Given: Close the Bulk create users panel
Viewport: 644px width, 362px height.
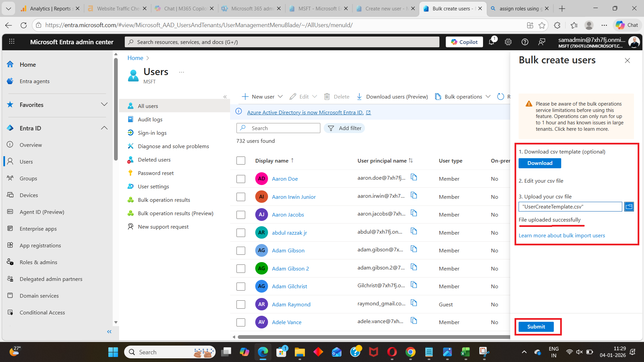Looking at the screenshot, I should 627,61.
